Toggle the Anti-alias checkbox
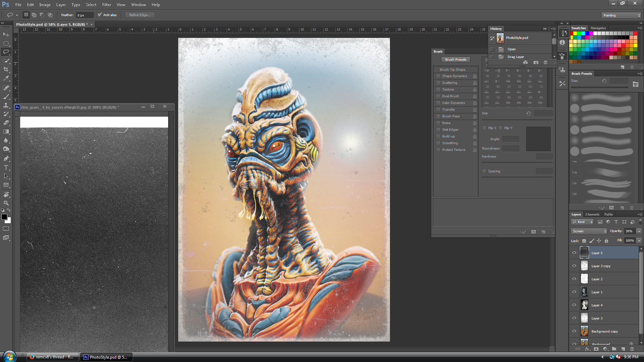This screenshot has height=362, width=644. pos(99,15)
